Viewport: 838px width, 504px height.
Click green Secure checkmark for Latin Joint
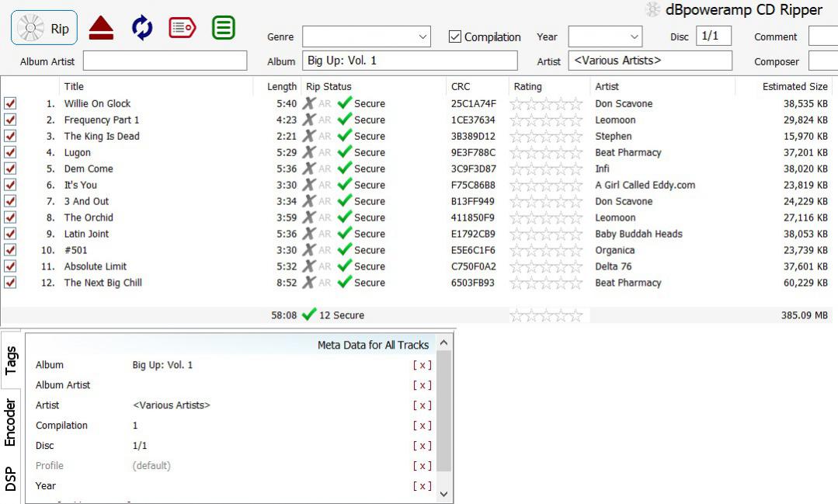[345, 234]
